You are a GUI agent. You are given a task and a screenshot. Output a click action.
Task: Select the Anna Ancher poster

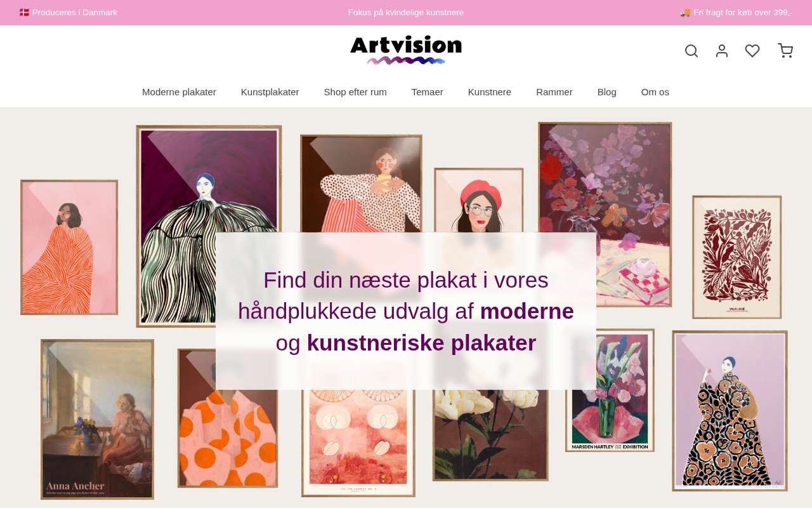point(97,419)
